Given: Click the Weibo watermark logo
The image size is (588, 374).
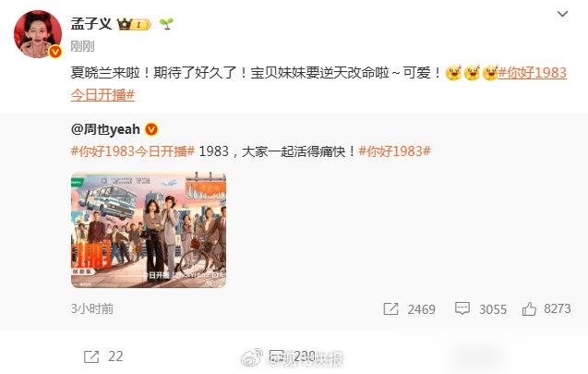Looking at the screenshot, I should 252,357.
